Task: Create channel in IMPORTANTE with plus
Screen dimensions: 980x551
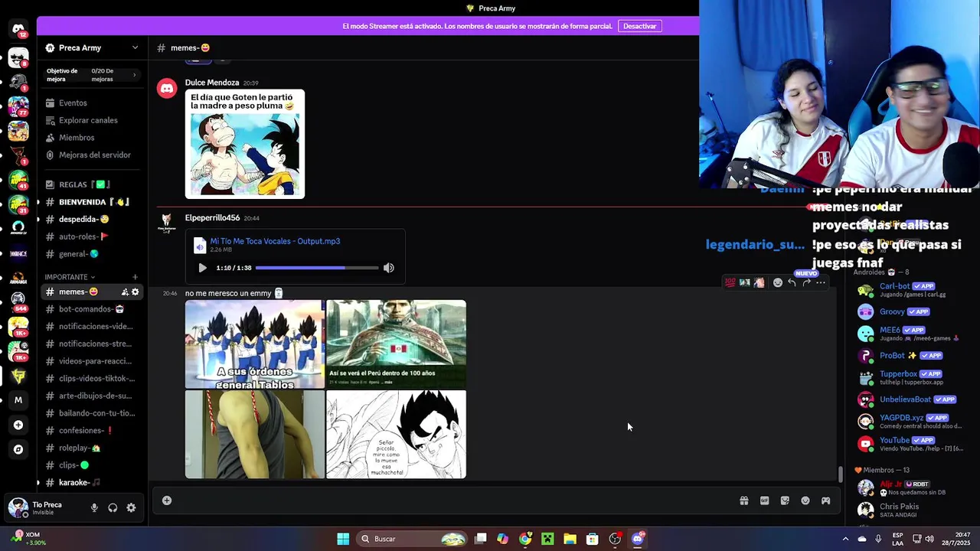Action: tap(135, 277)
